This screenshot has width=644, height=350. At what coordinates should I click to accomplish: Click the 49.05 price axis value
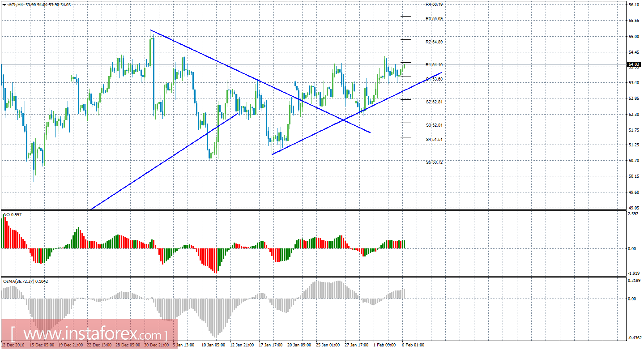point(634,208)
